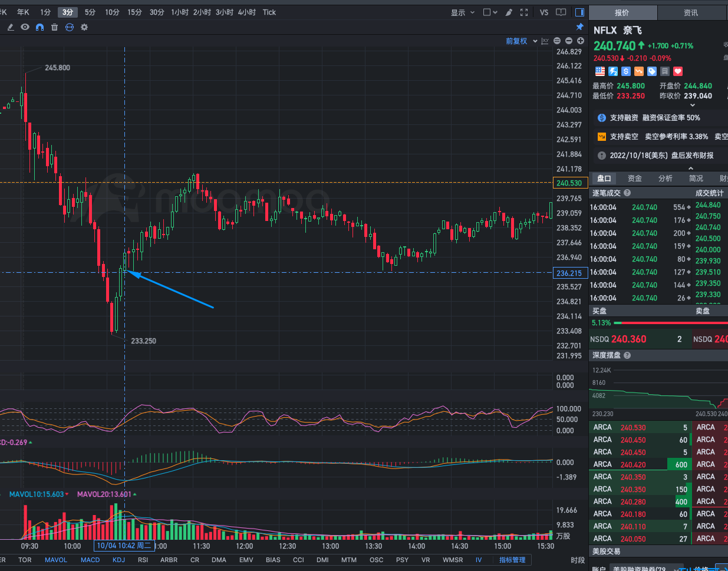Click the gray notes icon
Viewport: 728px width, 571px height.
pyautogui.click(x=665, y=71)
